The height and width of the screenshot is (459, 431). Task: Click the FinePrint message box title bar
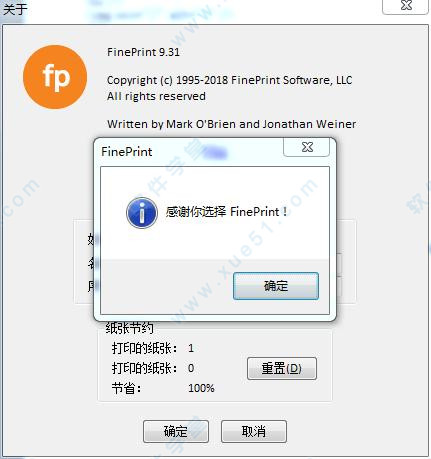click(188, 152)
